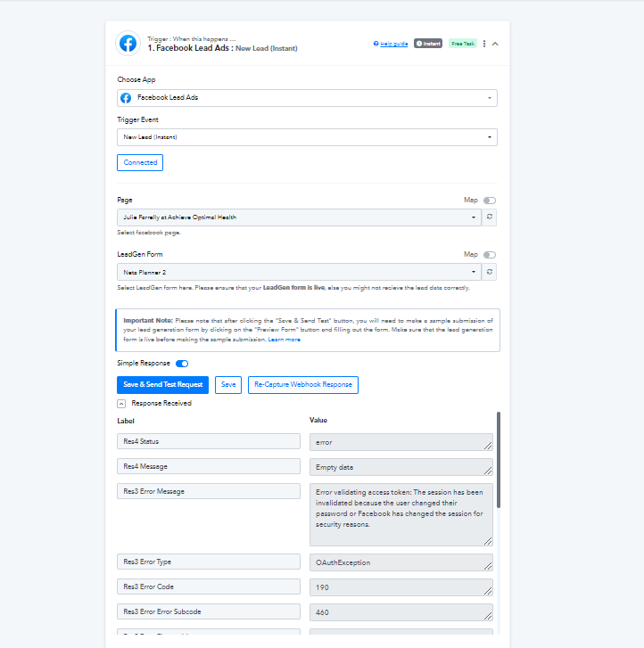
Task: Open the Learn more link in Important Note
Action: coord(285,340)
